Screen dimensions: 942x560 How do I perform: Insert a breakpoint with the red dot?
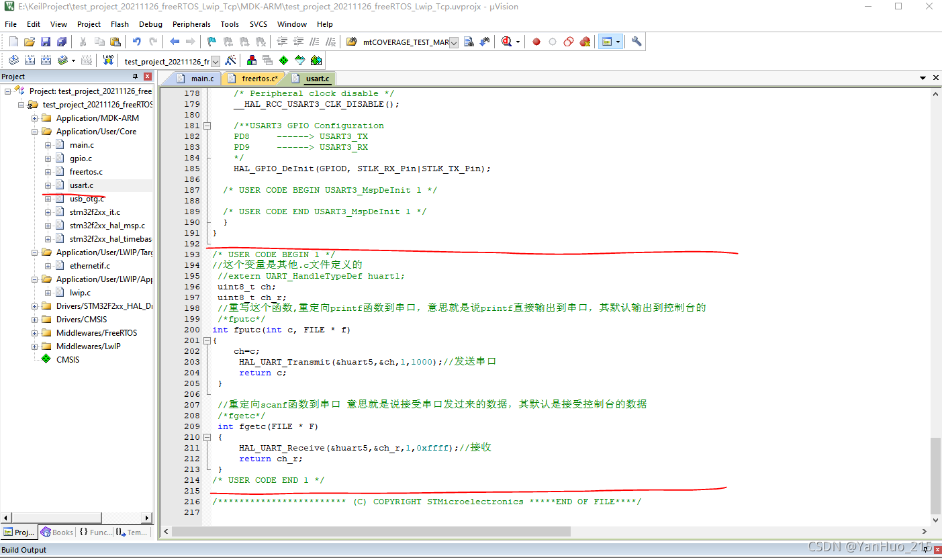coord(536,42)
